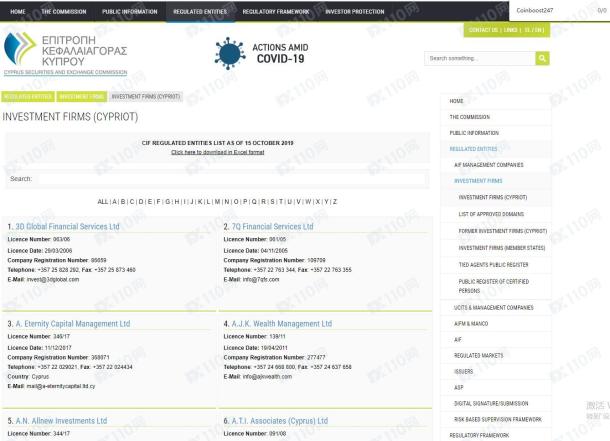This screenshot has height=441, width=610.
Task: Open PUBLIC REGISTER OF CERTIFIED PERSONS
Action: [x=496, y=286]
